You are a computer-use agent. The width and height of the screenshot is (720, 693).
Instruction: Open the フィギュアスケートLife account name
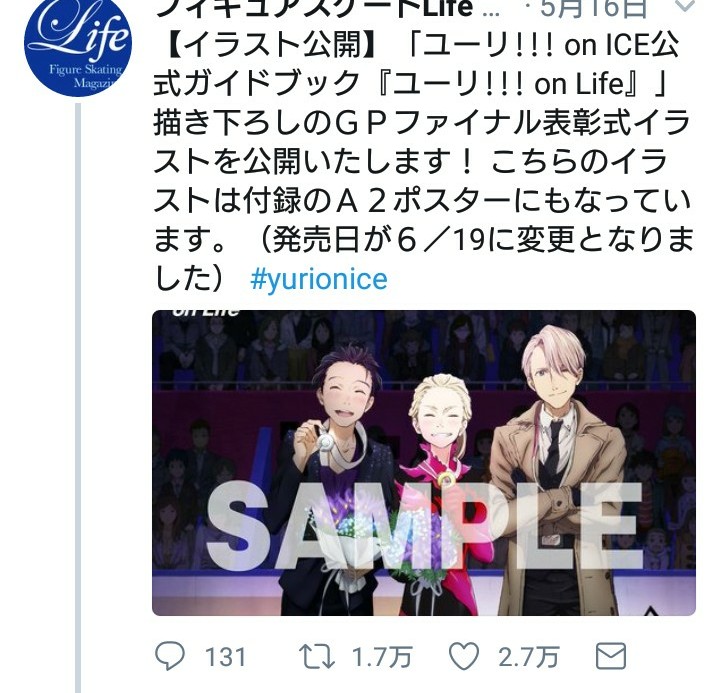point(314,8)
